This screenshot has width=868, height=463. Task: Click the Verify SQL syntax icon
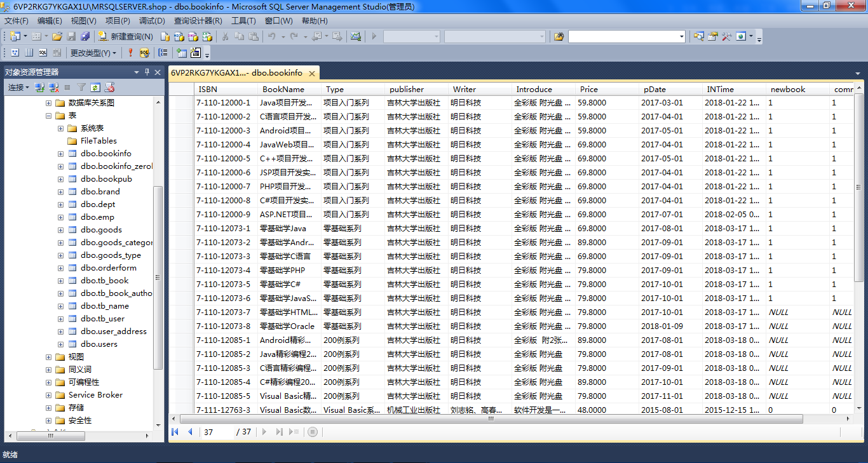[x=144, y=53]
